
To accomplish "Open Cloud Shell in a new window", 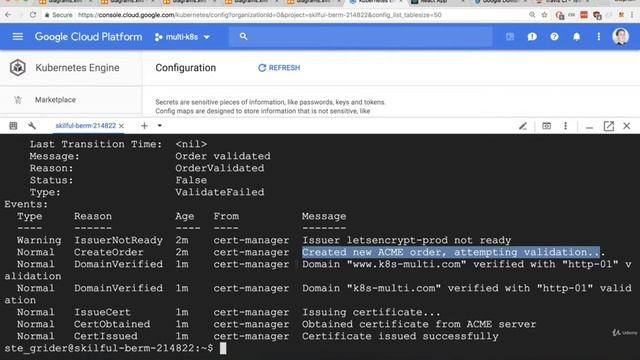I will click(609, 126).
